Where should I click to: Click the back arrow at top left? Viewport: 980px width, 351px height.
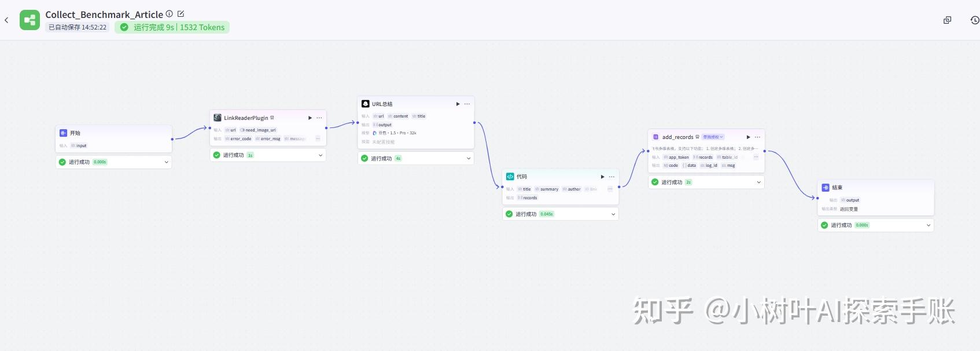6,20
